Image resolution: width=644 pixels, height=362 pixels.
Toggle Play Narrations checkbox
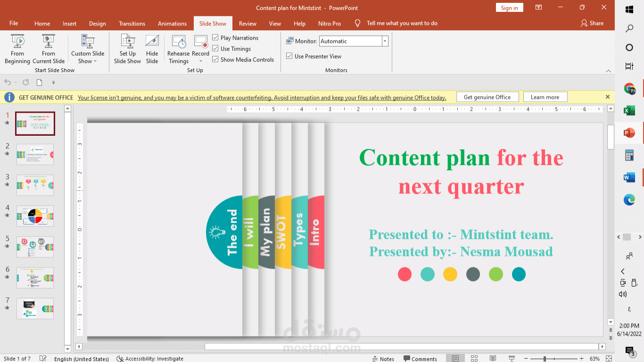(215, 38)
